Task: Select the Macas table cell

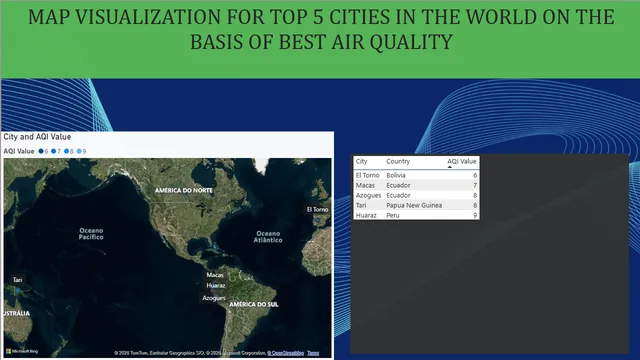Action: (365, 185)
